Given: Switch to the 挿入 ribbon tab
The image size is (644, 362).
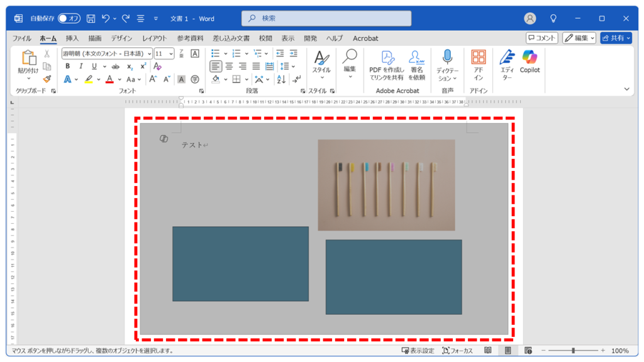Looking at the screenshot, I should click(72, 38).
